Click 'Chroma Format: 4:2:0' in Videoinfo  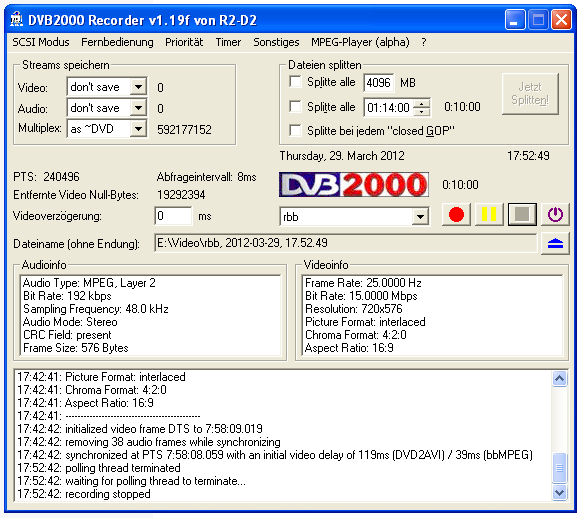(356, 335)
